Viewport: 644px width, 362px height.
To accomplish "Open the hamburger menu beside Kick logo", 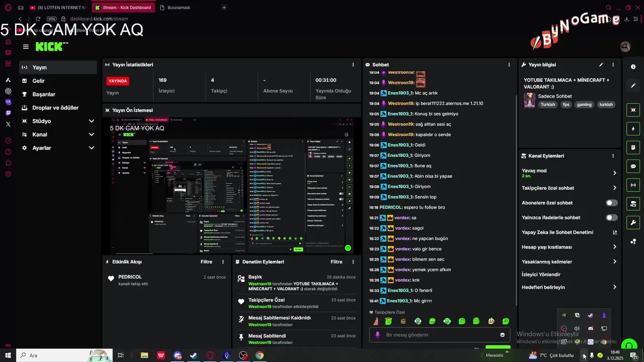I will [x=26, y=47].
